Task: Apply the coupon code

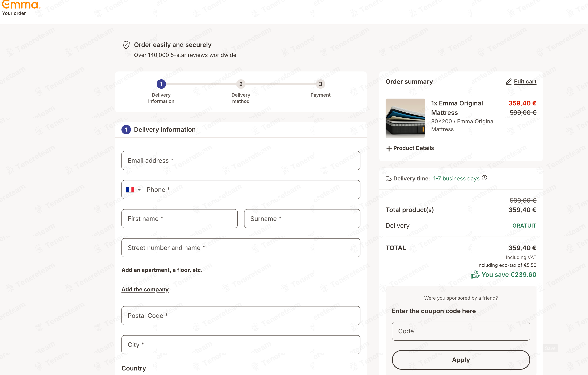Action: (x=461, y=360)
